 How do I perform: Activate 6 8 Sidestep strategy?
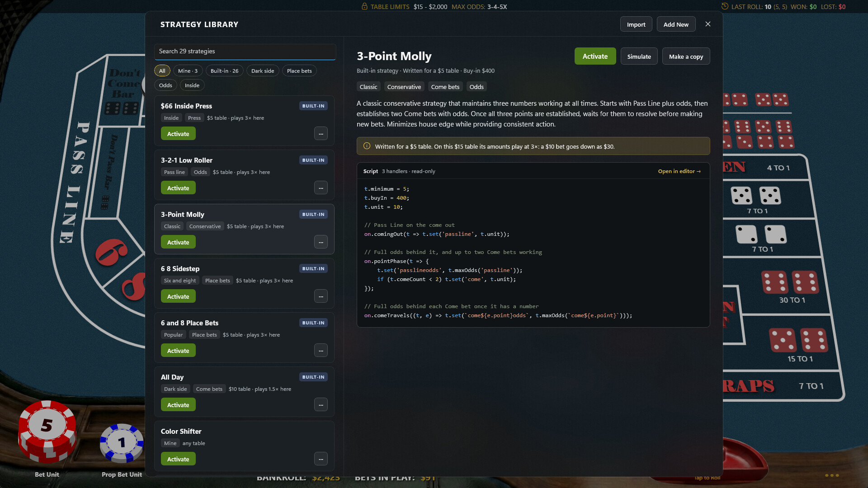[178, 296]
